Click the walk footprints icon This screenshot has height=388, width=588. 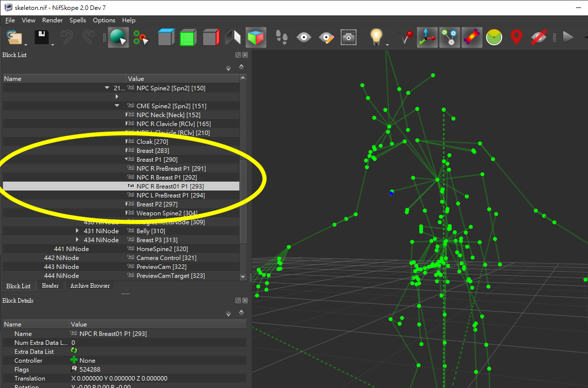281,37
